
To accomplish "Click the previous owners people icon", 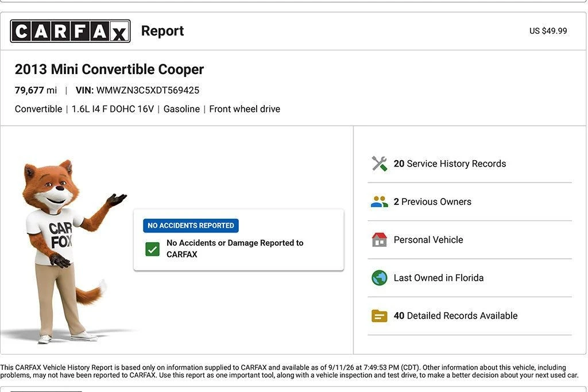I will point(379,201).
